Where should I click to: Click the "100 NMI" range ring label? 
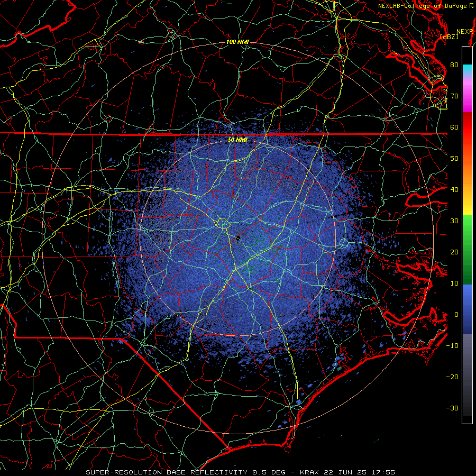pyautogui.click(x=237, y=42)
